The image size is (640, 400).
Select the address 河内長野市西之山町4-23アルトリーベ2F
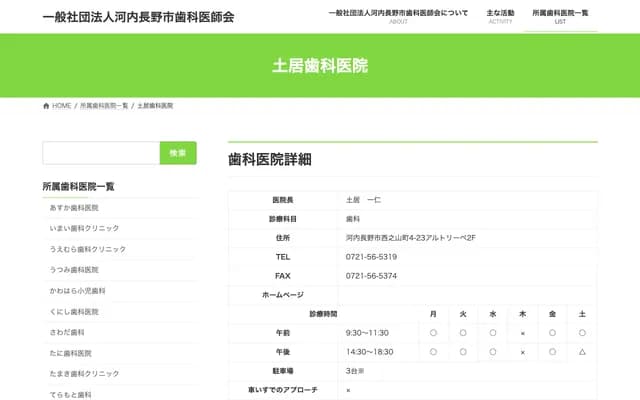[411, 238]
